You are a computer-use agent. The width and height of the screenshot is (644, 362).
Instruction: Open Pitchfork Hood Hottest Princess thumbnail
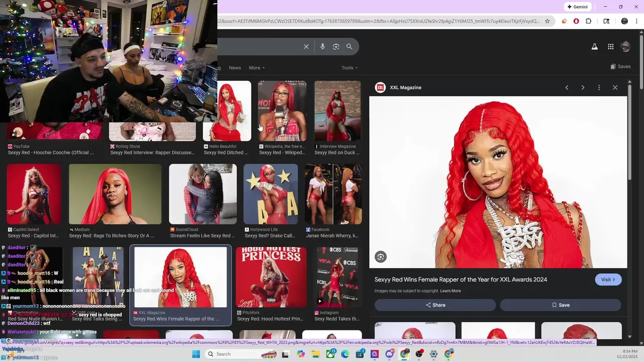[x=271, y=277]
